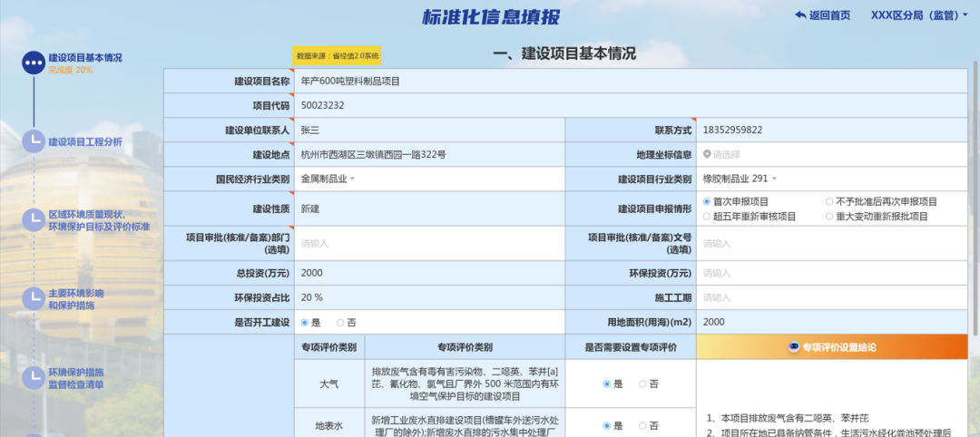980x437 pixels.
Task: Click the address 杭州市西湖区三墩镇西园一路322号
Action: click(x=373, y=154)
